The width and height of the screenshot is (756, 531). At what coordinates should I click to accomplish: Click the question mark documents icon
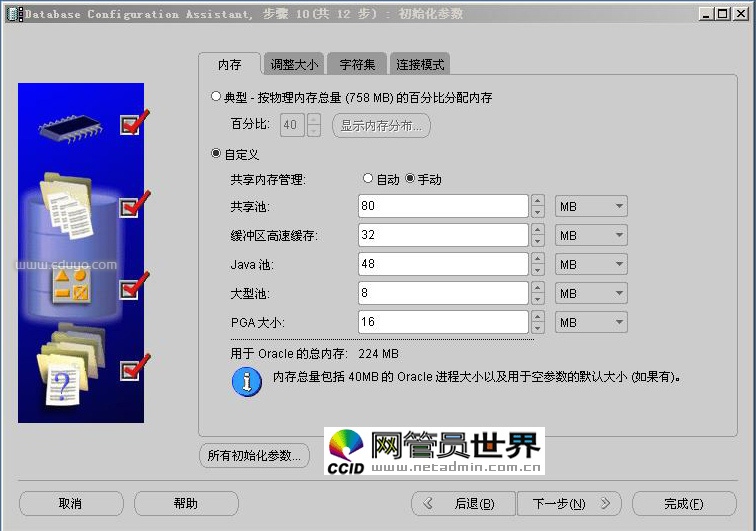coord(70,366)
